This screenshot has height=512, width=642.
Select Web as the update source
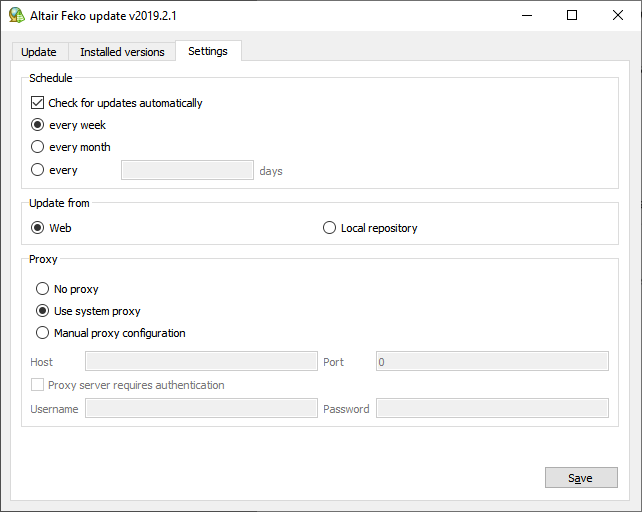pos(38,228)
